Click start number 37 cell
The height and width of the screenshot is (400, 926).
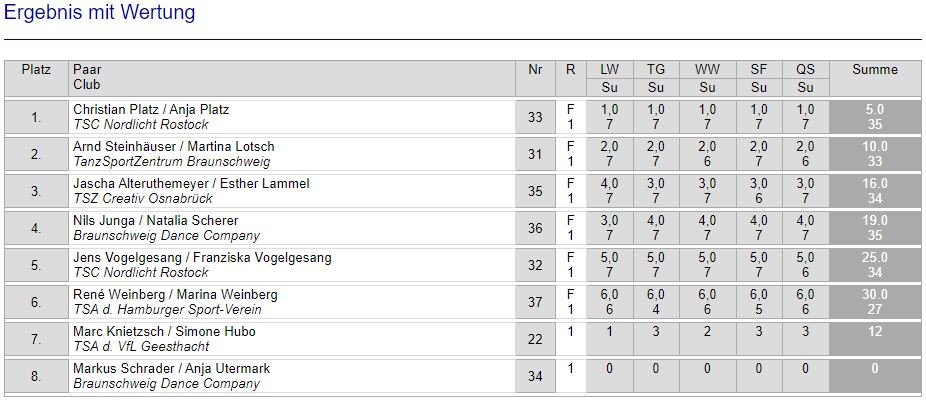(x=535, y=302)
